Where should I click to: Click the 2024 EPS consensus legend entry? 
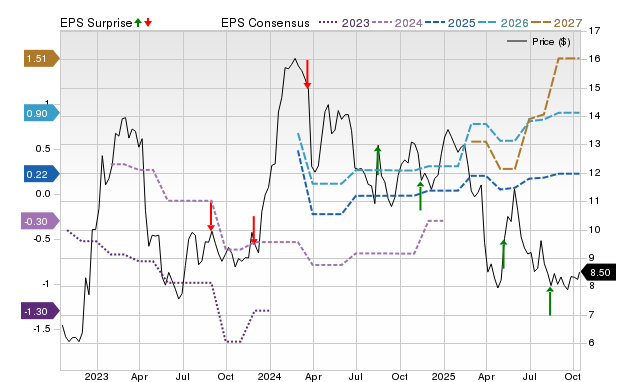pos(397,23)
